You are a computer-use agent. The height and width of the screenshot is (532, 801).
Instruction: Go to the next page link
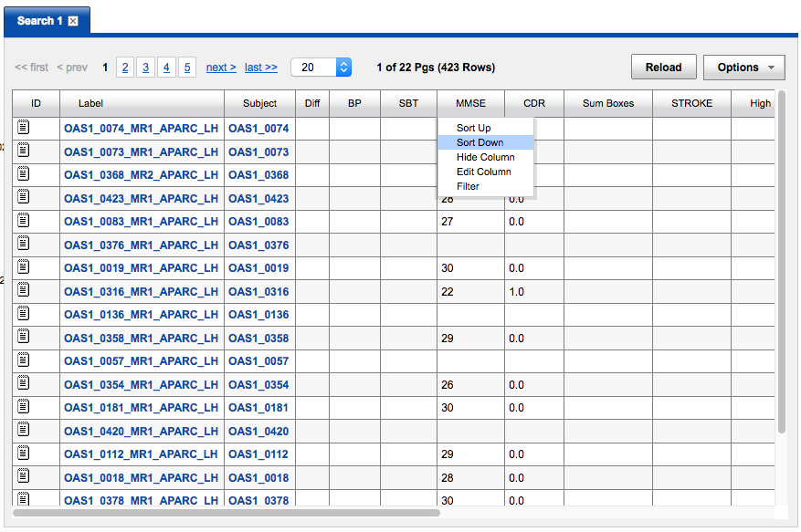(221, 68)
